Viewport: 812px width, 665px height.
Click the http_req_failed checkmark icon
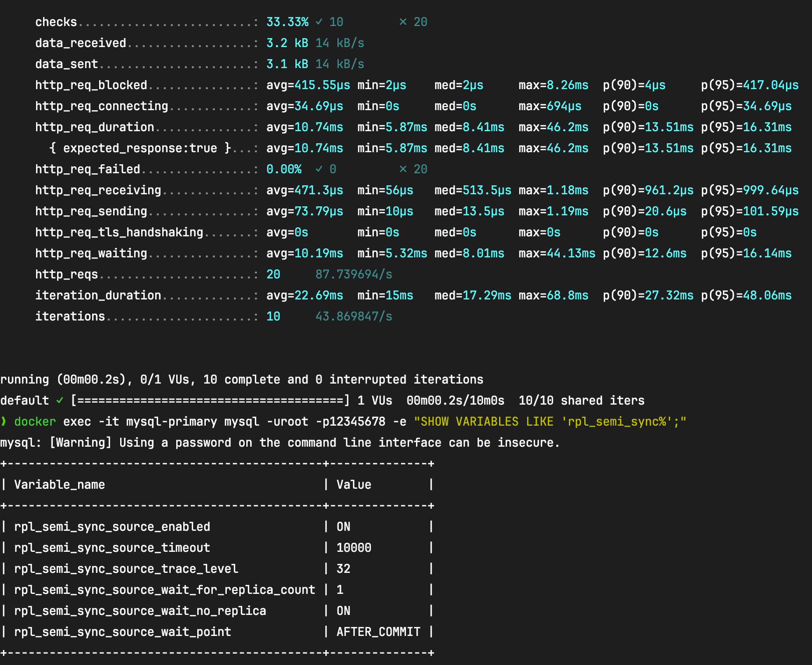[x=319, y=169]
